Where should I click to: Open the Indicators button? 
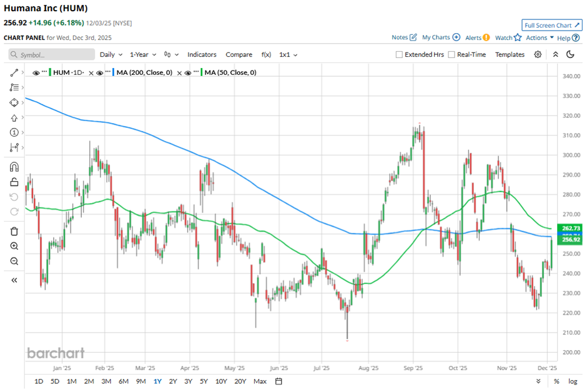coord(202,55)
